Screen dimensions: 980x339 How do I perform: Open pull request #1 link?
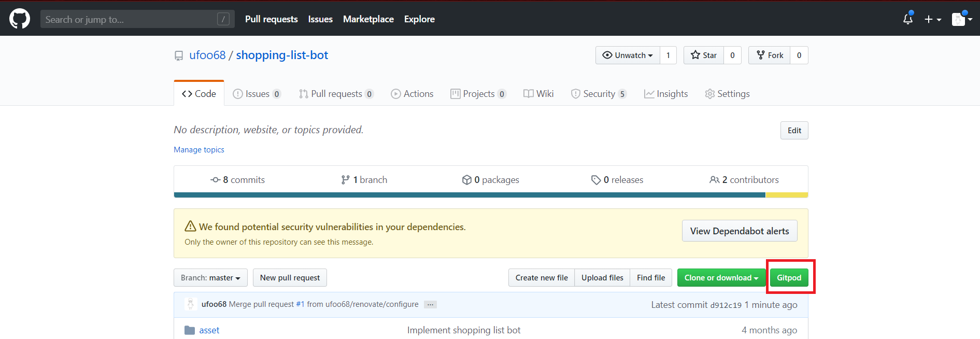pyautogui.click(x=300, y=304)
